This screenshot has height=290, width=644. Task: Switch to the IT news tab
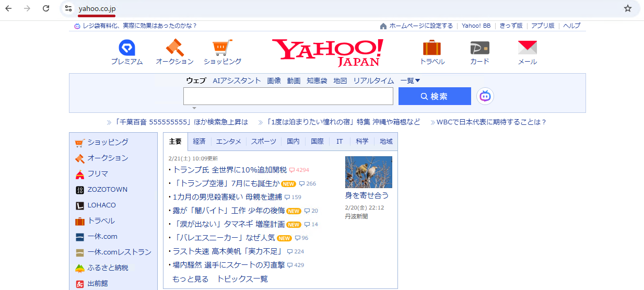click(339, 142)
